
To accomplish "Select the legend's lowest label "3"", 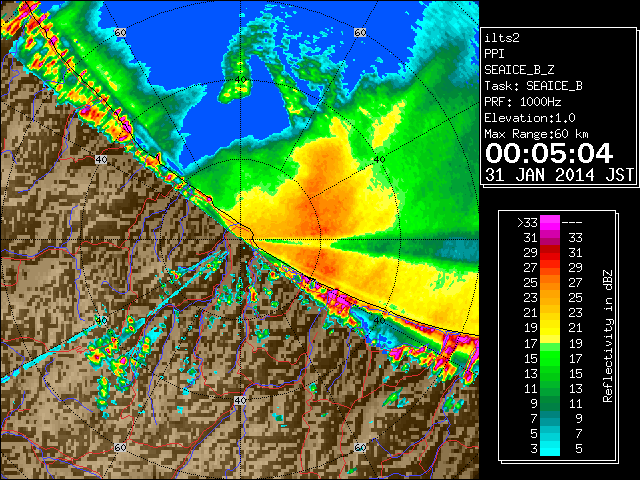I will pyautogui.click(x=534, y=449).
